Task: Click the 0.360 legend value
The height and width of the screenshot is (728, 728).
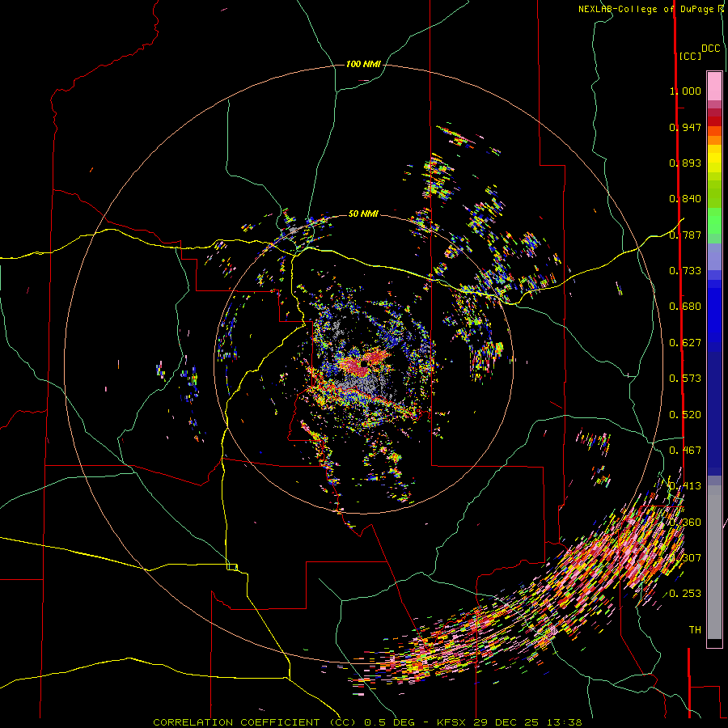Action: 685,522
